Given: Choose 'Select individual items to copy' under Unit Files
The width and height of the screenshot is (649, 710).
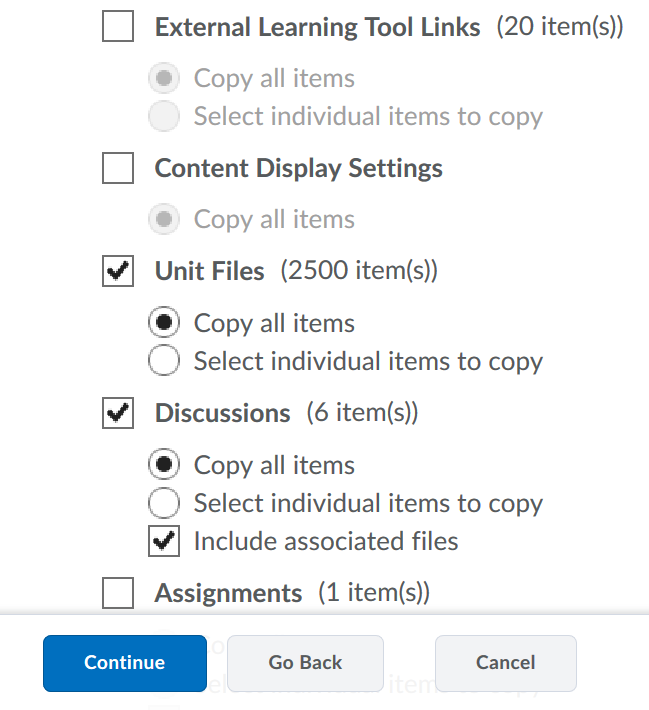Looking at the screenshot, I should [x=164, y=360].
